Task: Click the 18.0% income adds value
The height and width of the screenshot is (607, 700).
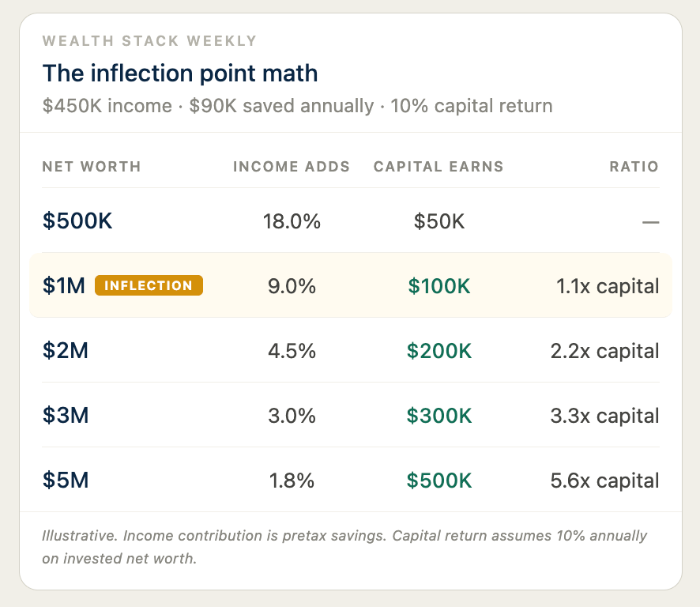Action: pyautogui.click(x=292, y=221)
